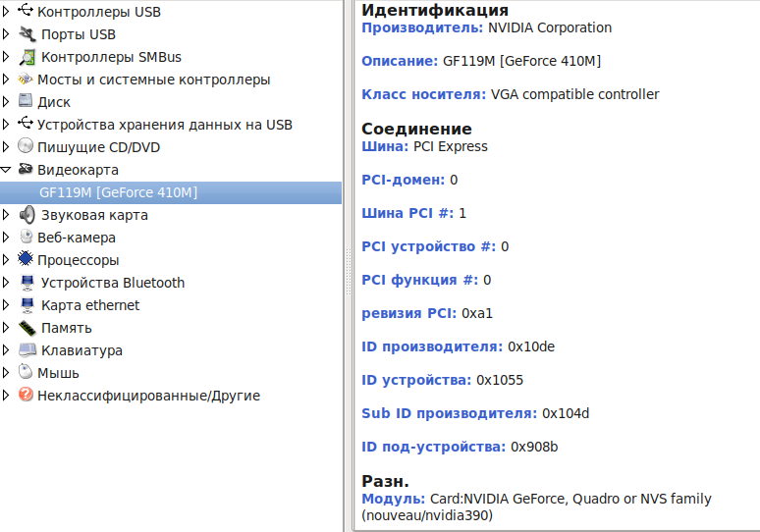Click the Звуковая карта speaker icon
The image size is (760, 532).
[x=27, y=215]
